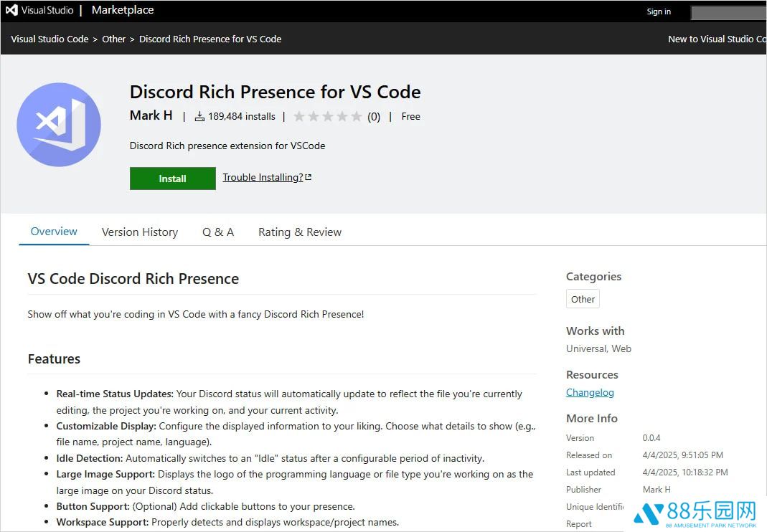Click the (0) ratings count
Viewport: 767px width, 532px height.
click(374, 117)
